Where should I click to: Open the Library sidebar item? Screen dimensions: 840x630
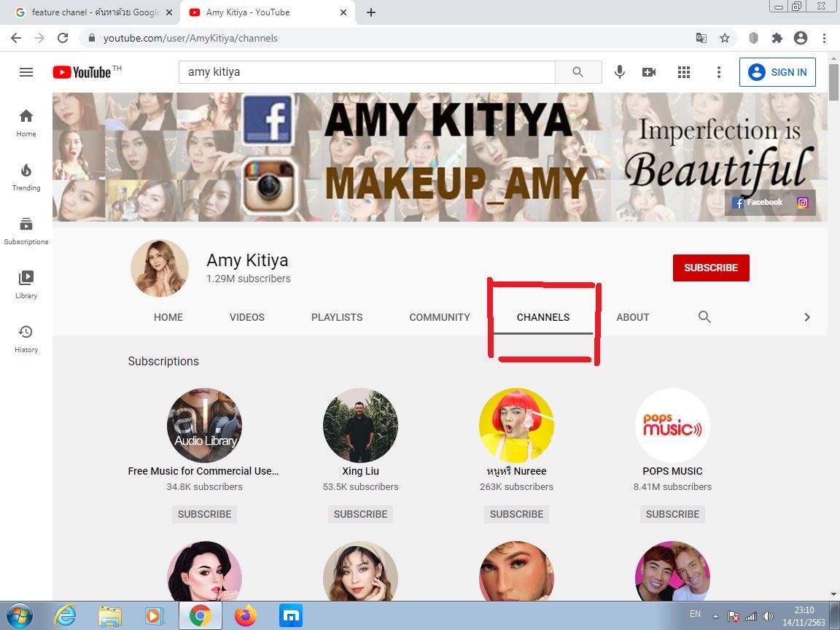(26, 284)
